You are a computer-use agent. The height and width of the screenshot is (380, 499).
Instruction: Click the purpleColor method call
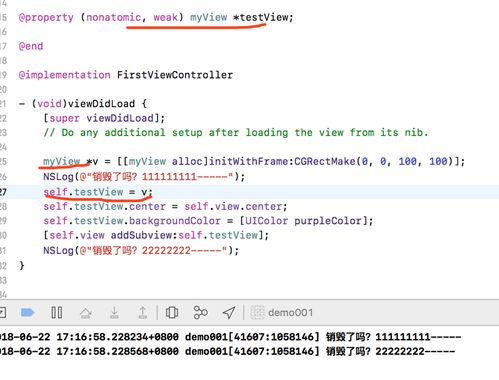[x=328, y=221]
